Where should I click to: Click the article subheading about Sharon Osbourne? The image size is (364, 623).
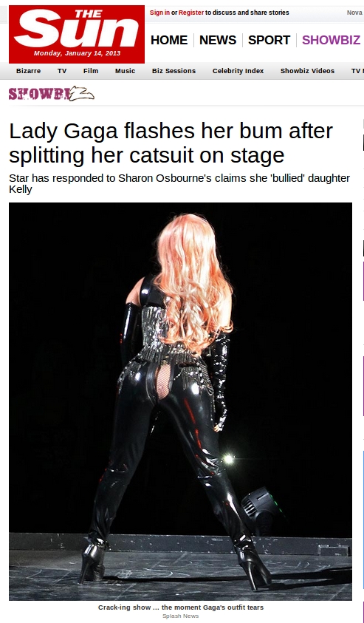tap(179, 183)
